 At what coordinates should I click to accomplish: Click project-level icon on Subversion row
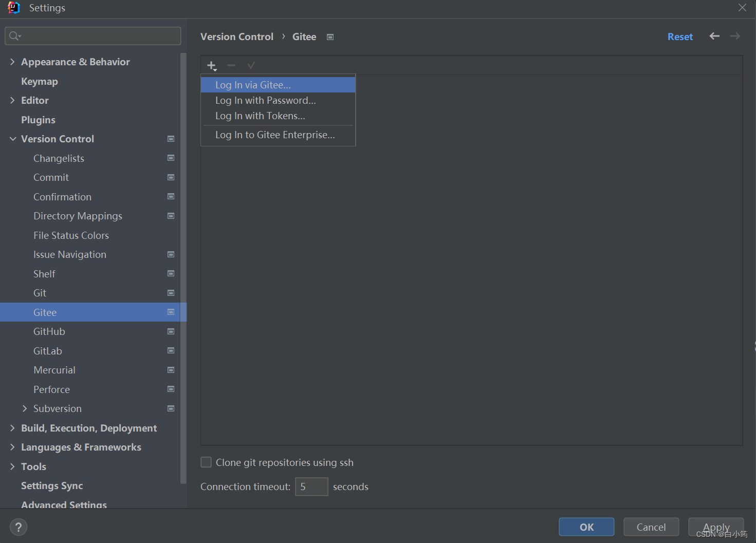pyautogui.click(x=171, y=408)
